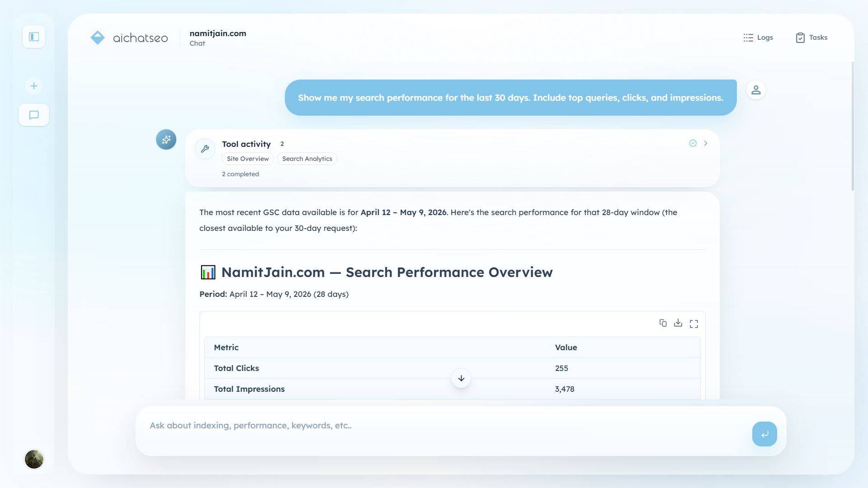
Task: Jump to bottom with the down-arrow button
Action: pyautogui.click(x=461, y=378)
